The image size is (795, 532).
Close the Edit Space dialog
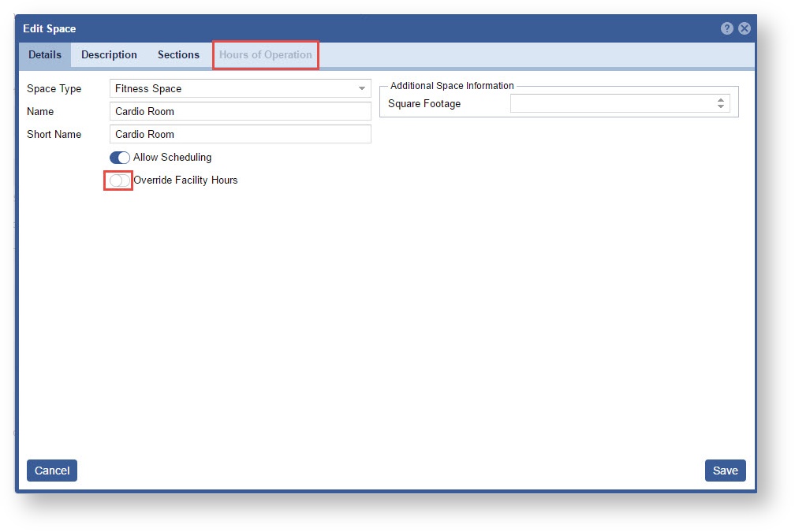744,28
